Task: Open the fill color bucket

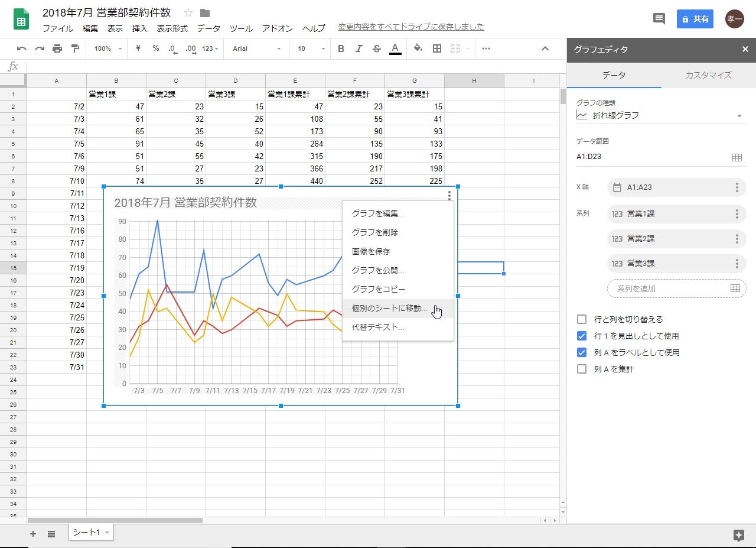Action: click(418, 48)
